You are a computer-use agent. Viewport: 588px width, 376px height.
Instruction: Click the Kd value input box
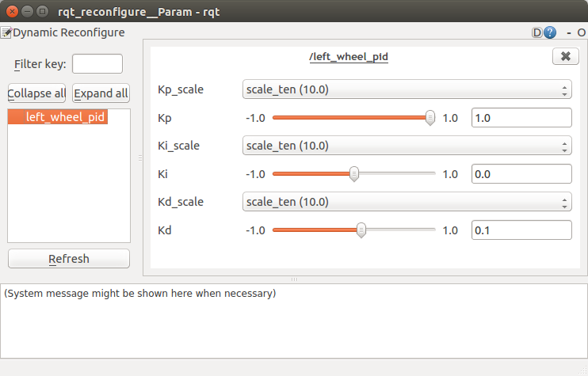point(521,230)
